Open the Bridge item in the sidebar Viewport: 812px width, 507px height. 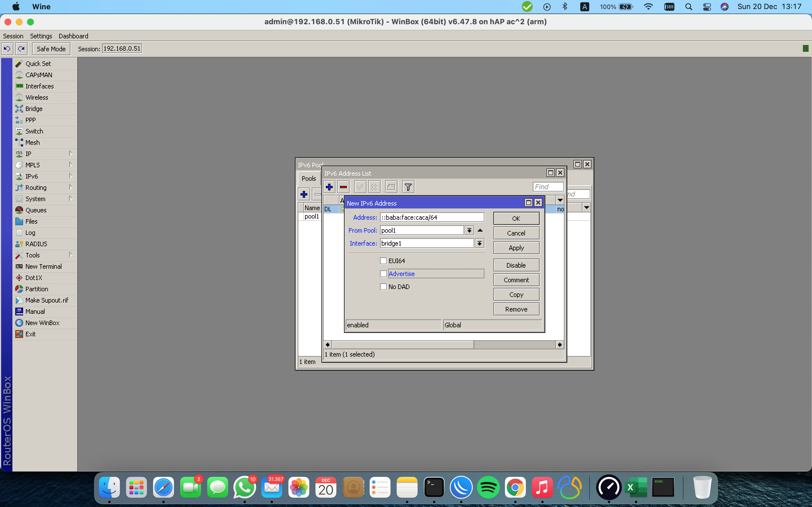click(34, 109)
